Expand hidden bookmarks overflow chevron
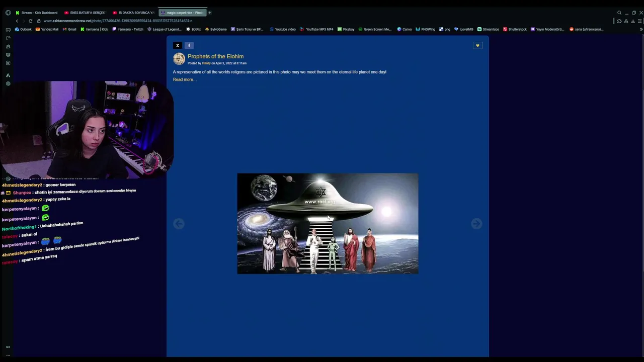This screenshot has width=644, height=362. (641, 29)
